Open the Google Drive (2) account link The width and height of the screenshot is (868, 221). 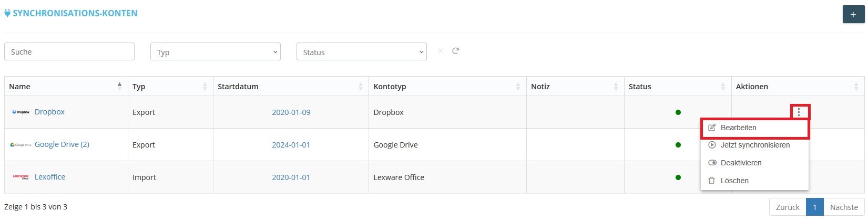(x=62, y=144)
